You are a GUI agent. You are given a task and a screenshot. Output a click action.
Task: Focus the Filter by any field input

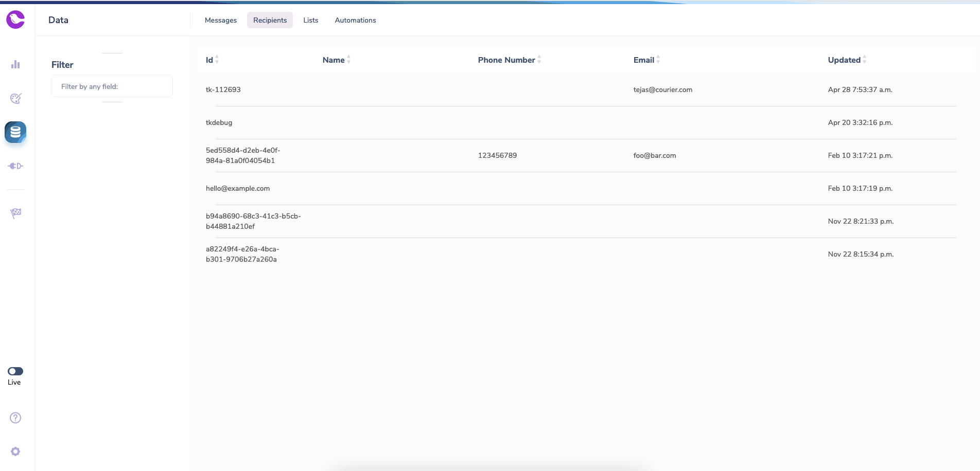[x=112, y=86]
